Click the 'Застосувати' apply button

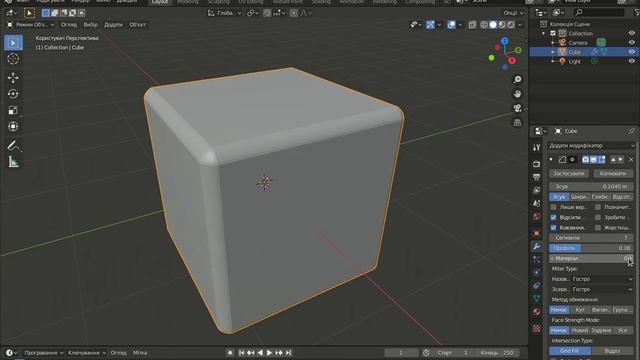[568, 173]
